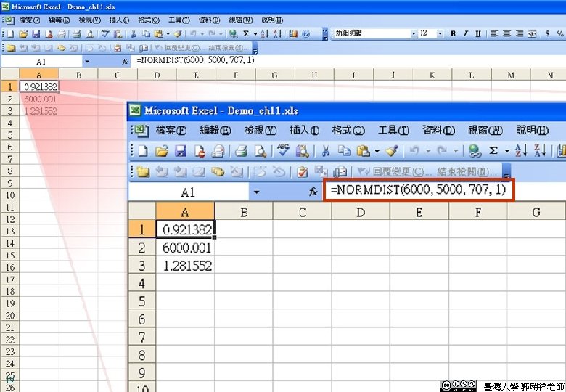Click Print icon in background Excel toolbar
The image size is (566, 392).
tap(76, 34)
